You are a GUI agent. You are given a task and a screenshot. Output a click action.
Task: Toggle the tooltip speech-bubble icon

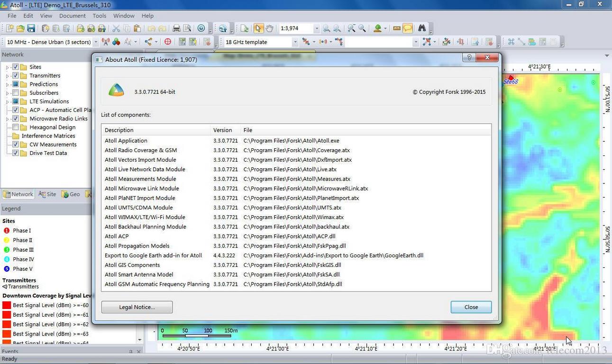click(408, 28)
